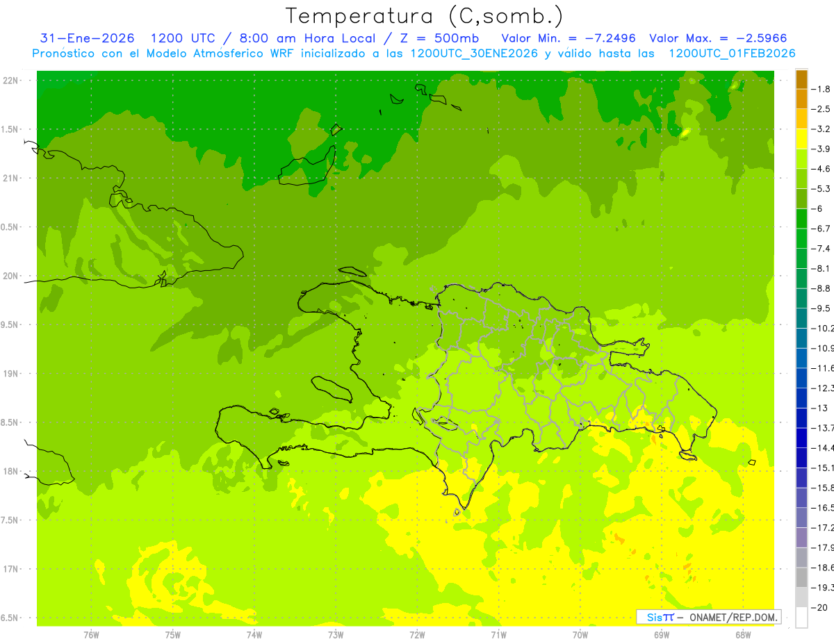Click the '-10.2' colorbar value
This screenshot has width=834, height=644.
coord(824,328)
